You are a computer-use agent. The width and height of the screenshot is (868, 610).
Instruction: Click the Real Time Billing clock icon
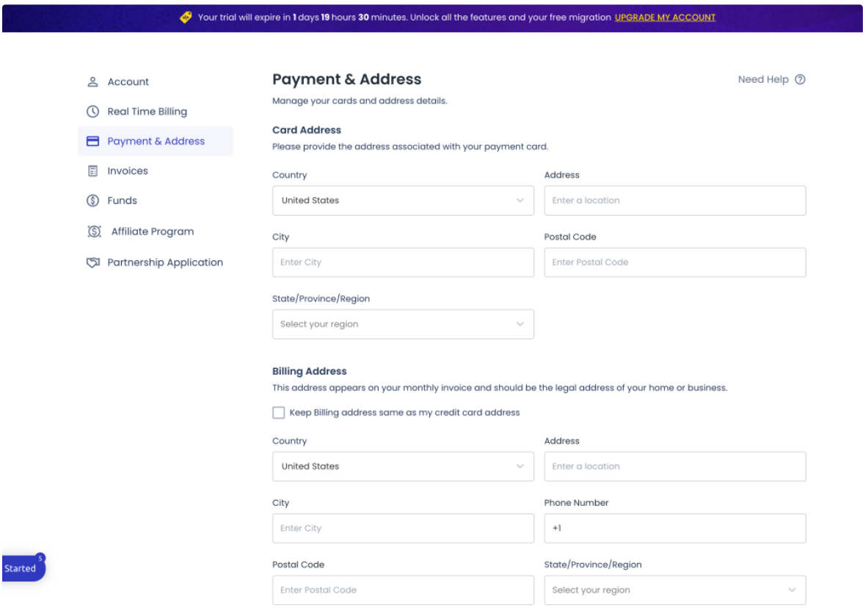[93, 111]
